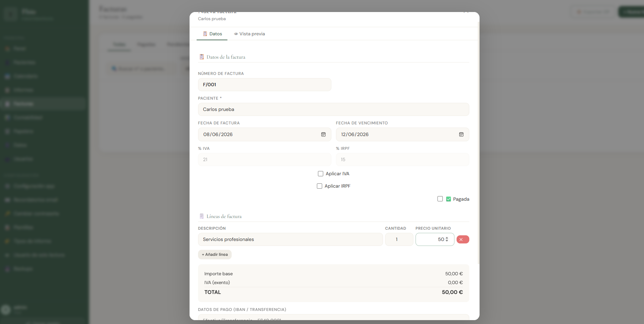Click the PRECIO UNITARIO column label
The height and width of the screenshot is (324, 644).
coord(433,229)
